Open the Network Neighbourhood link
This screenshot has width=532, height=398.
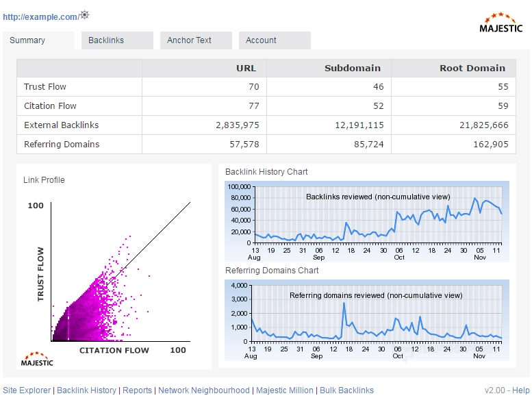pyautogui.click(x=203, y=390)
